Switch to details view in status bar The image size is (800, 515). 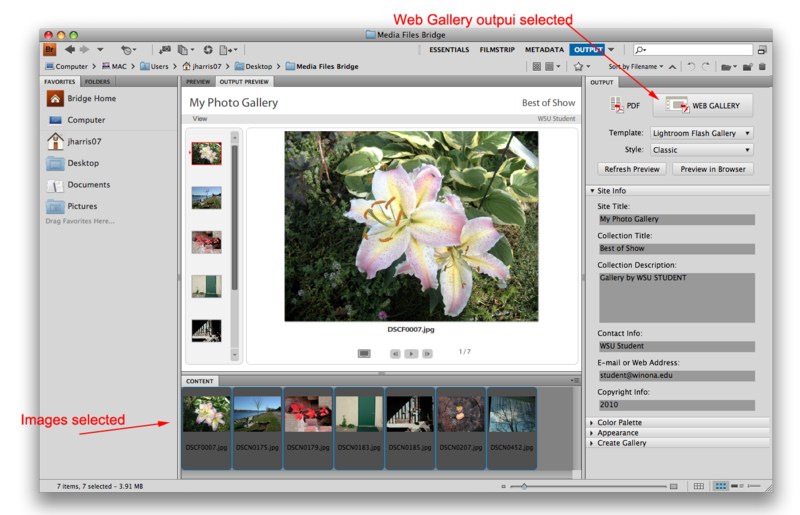(x=735, y=486)
